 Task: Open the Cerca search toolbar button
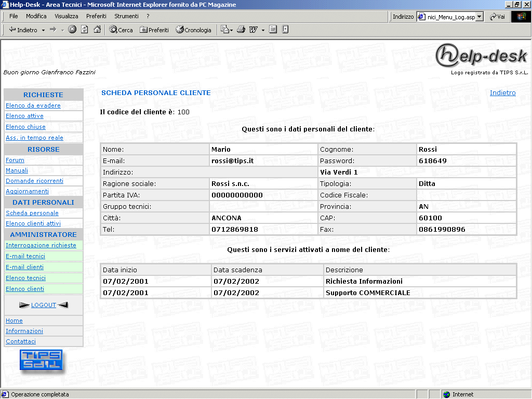tap(121, 30)
